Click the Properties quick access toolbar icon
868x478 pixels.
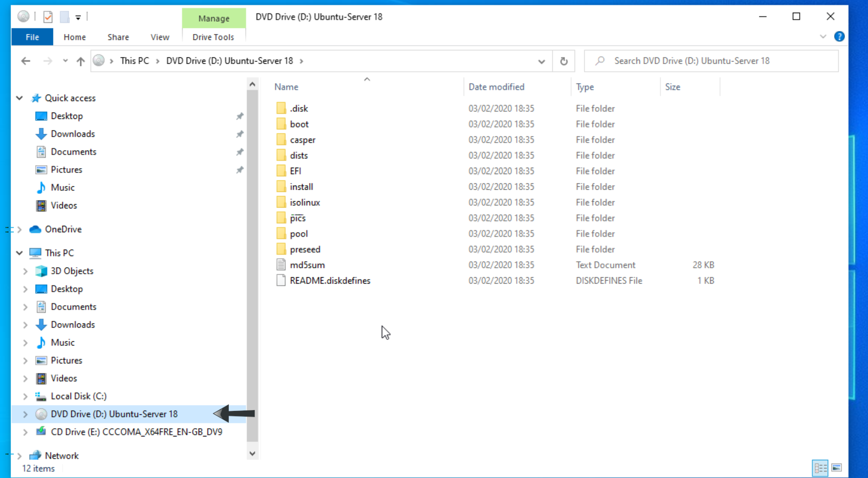tap(48, 17)
